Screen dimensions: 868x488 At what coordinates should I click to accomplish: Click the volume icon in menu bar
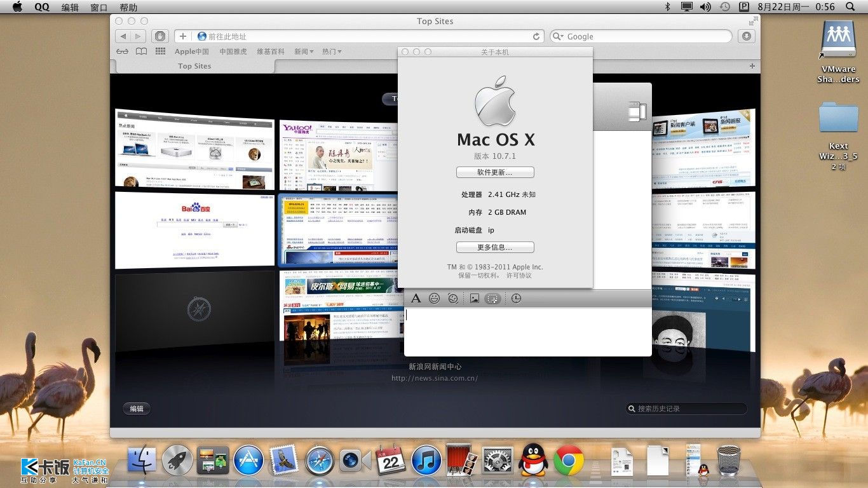(x=705, y=6)
